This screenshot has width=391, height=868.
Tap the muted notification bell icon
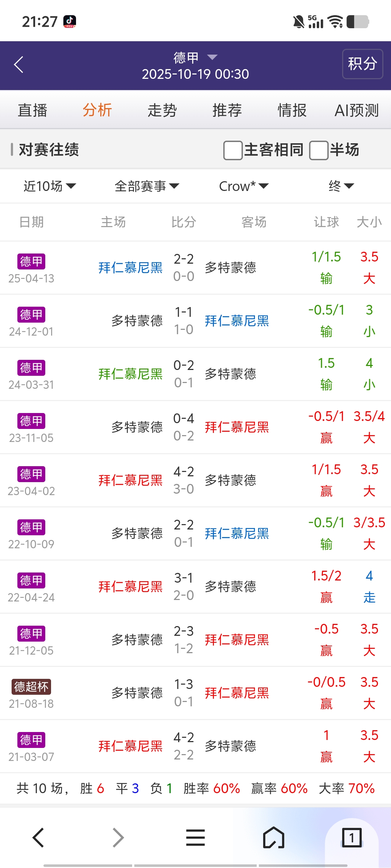pos(299,22)
